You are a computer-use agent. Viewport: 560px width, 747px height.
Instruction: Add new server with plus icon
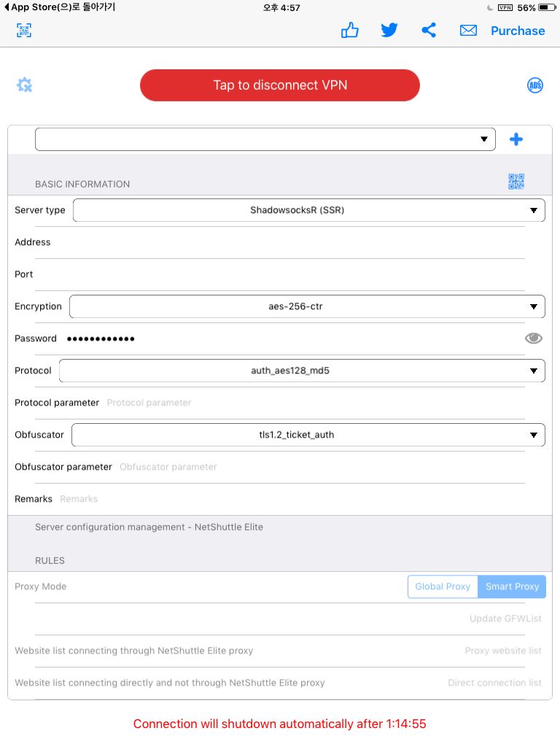click(516, 139)
